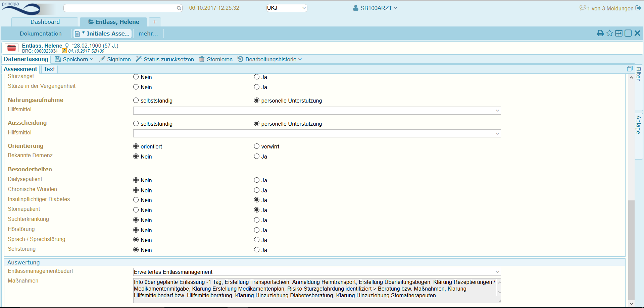Open the mehr... menu
The height and width of the screenshot is (308, 644).
(x=148, y=34)
